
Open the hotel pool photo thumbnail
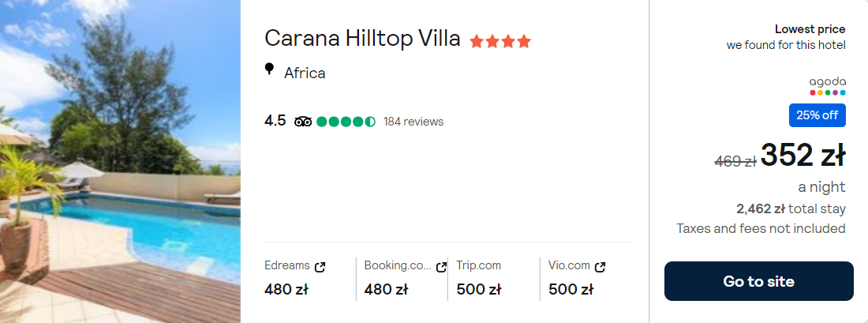pos(120,161)
